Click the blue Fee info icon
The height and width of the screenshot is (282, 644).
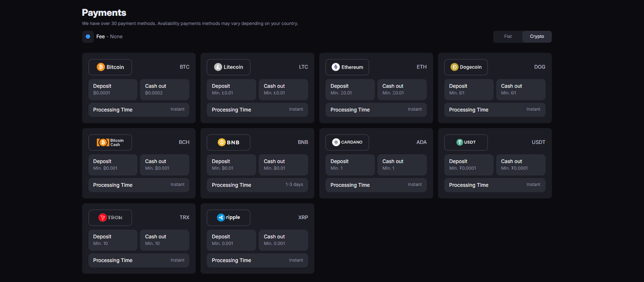(x=88, y=37)
